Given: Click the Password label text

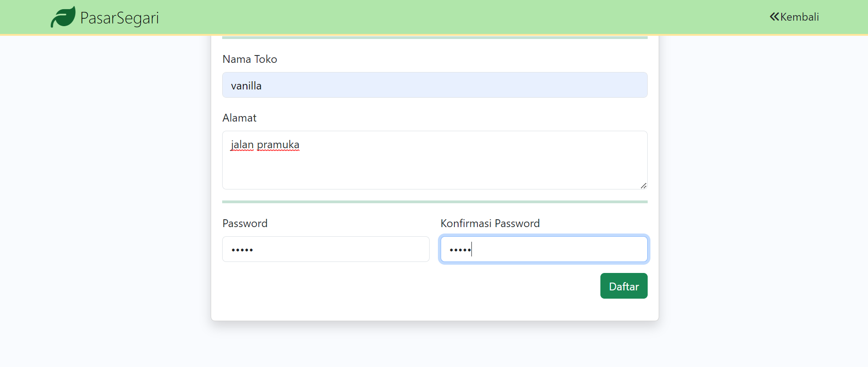Looking at the screenshot, I should click(x=245, y=223).
